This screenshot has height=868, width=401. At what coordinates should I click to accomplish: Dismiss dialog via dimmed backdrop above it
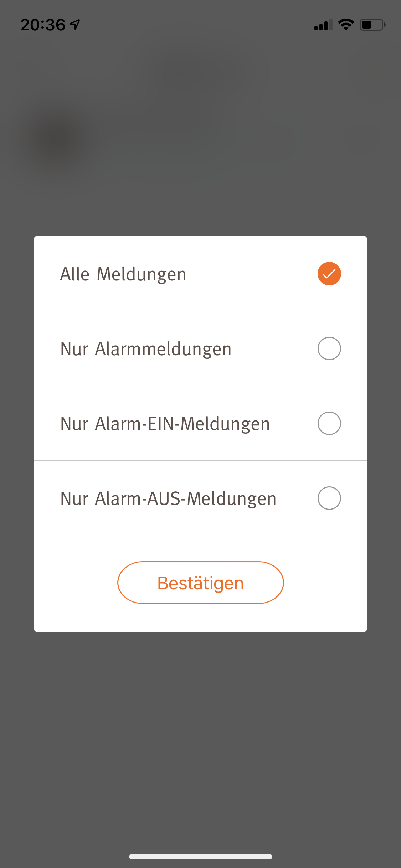(200, 200)
